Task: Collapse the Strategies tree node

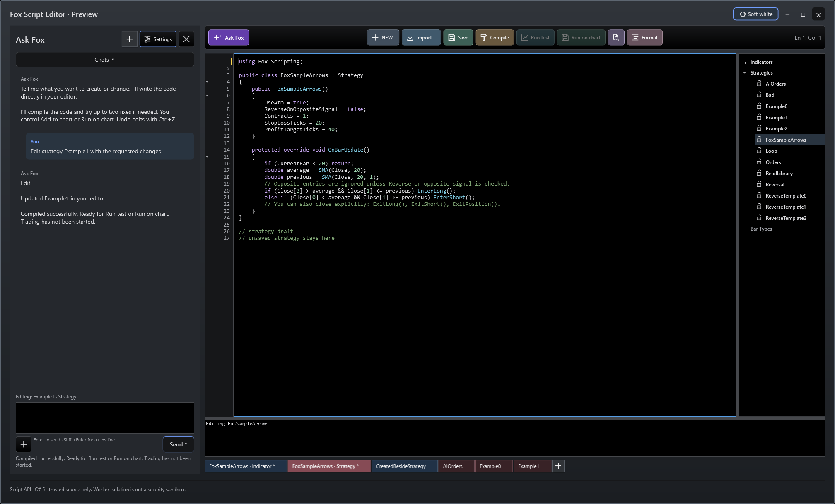Action: pos(745,73)
